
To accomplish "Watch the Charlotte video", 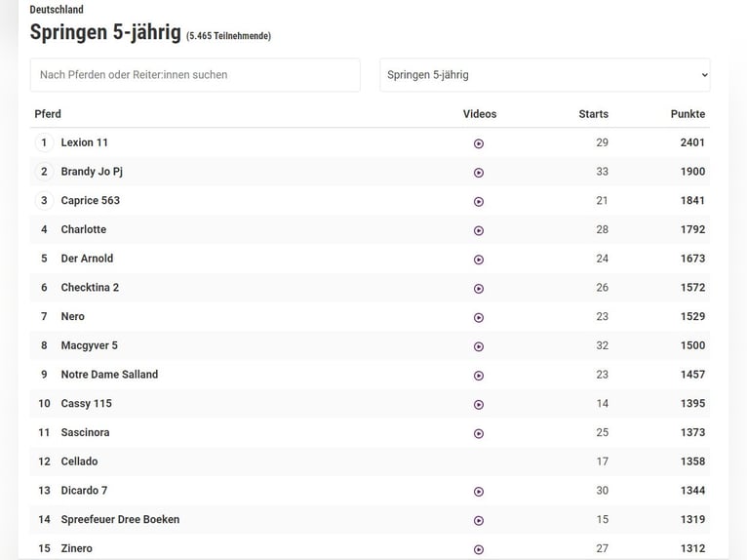I will click(478, 231).
